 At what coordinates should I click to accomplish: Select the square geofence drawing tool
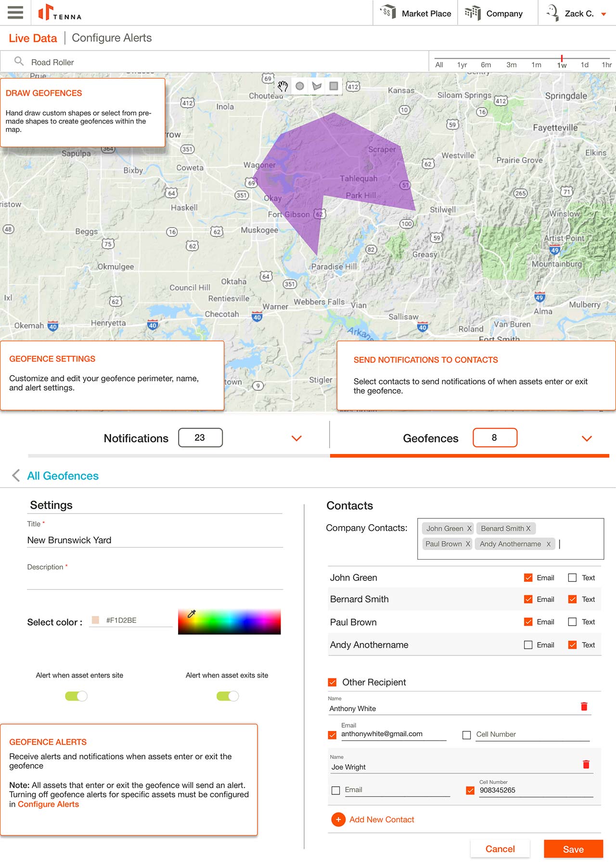pos(334,86)
